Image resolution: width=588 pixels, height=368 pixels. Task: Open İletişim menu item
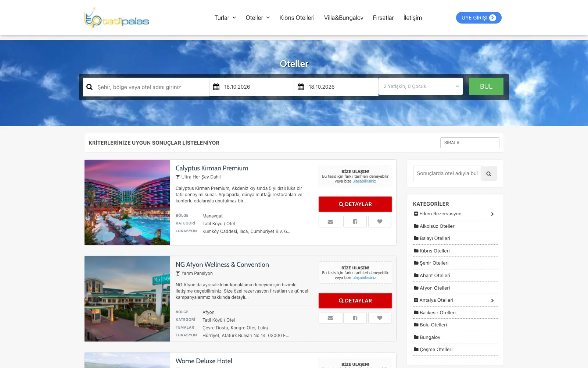pyautogui.click(x=413, y=18)
